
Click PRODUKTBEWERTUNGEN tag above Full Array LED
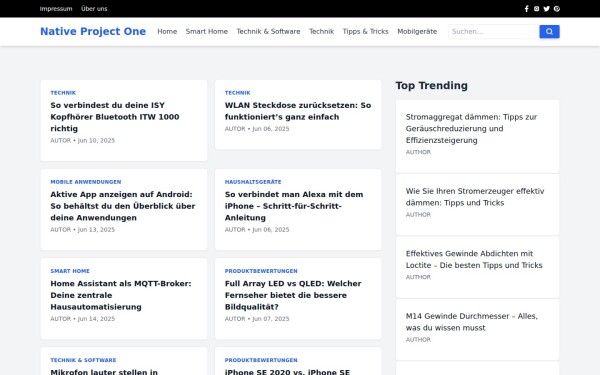coord(261,271)
